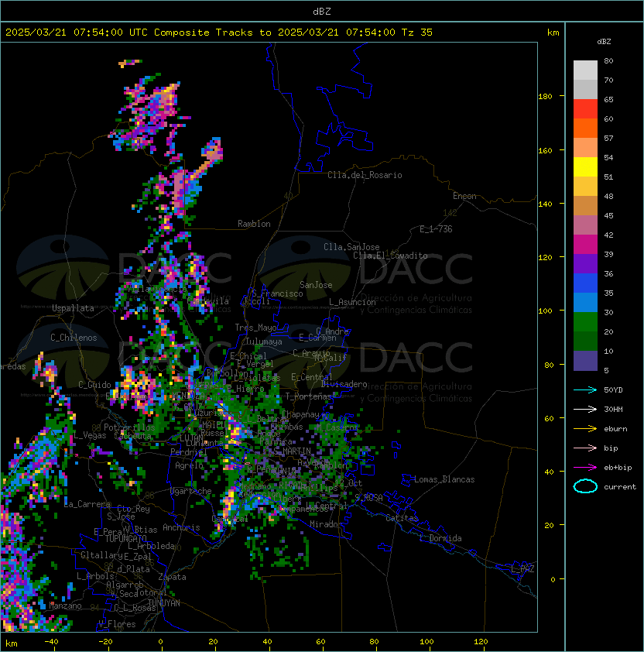Click the 'L_Arbols' place label

[95, 576]
